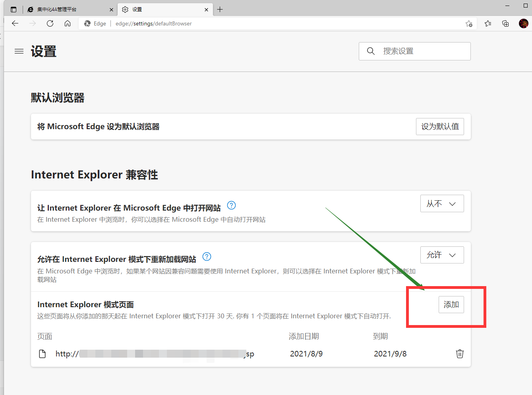Click the Internet Explorer 兼容性 heading
Screen dimensions: 532x395
coord(95,175)
